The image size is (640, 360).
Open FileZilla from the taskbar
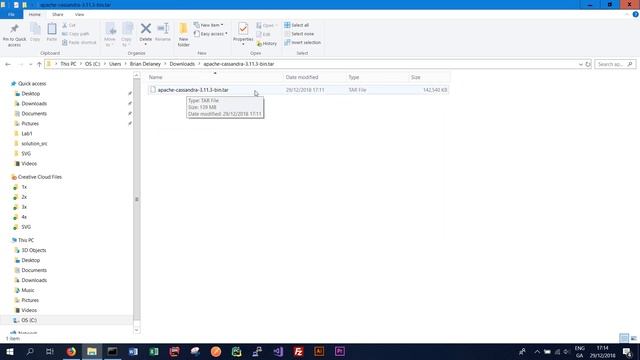point(298,351)
